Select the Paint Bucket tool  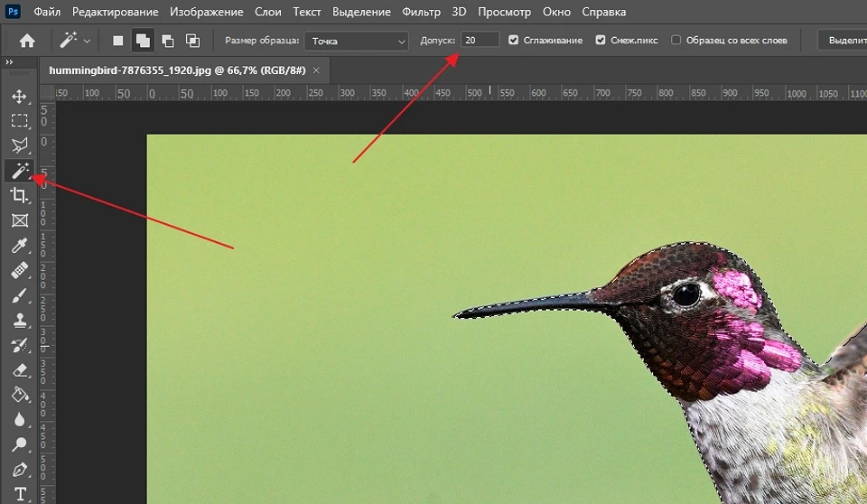19,395
